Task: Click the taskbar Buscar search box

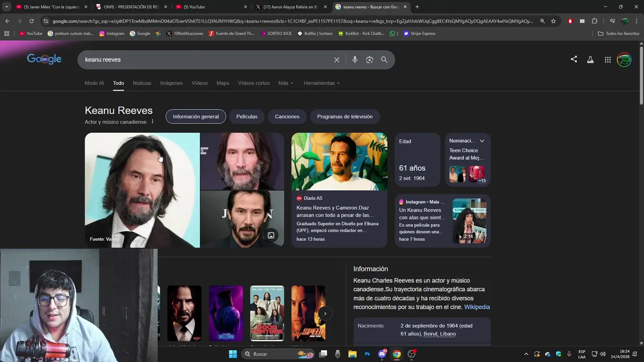Action: (x=278, y=354)
